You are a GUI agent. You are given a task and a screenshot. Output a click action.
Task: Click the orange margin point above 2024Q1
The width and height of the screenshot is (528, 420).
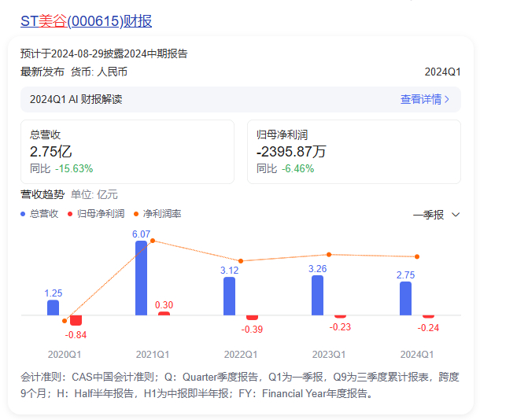[417, 256]
